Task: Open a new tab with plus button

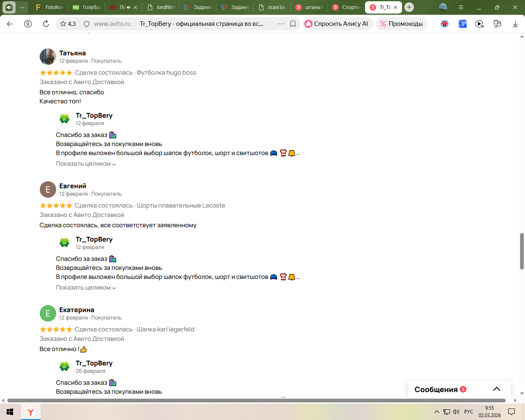Action: point(409,7)
